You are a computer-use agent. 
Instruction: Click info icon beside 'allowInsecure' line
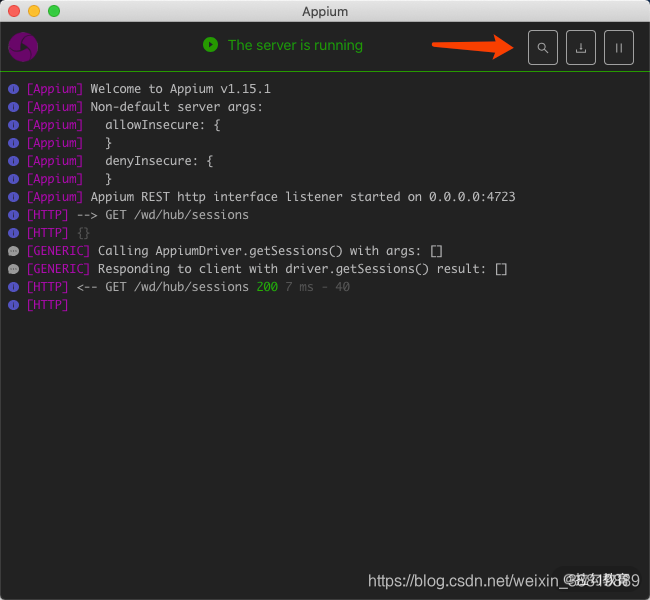(x=14, y=125)
